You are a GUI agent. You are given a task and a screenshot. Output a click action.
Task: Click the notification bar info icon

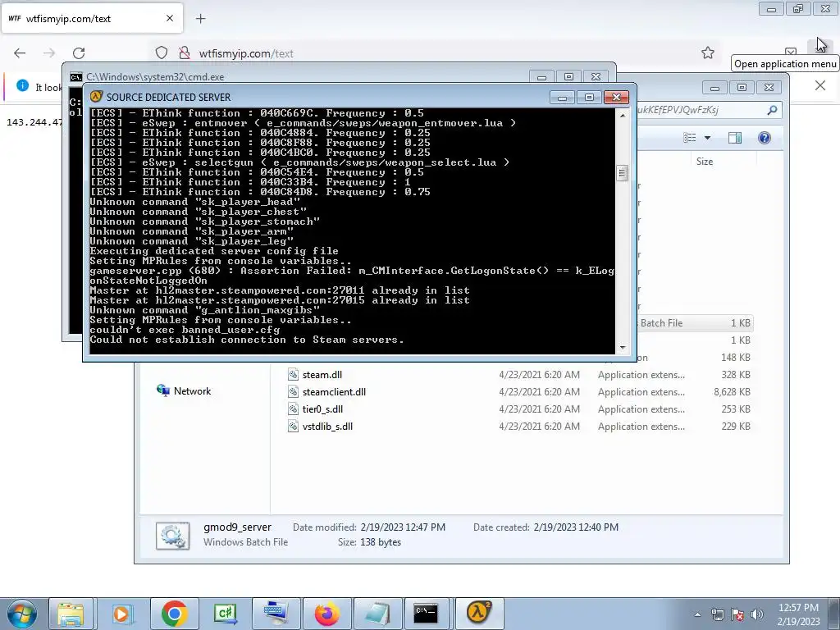22,85
